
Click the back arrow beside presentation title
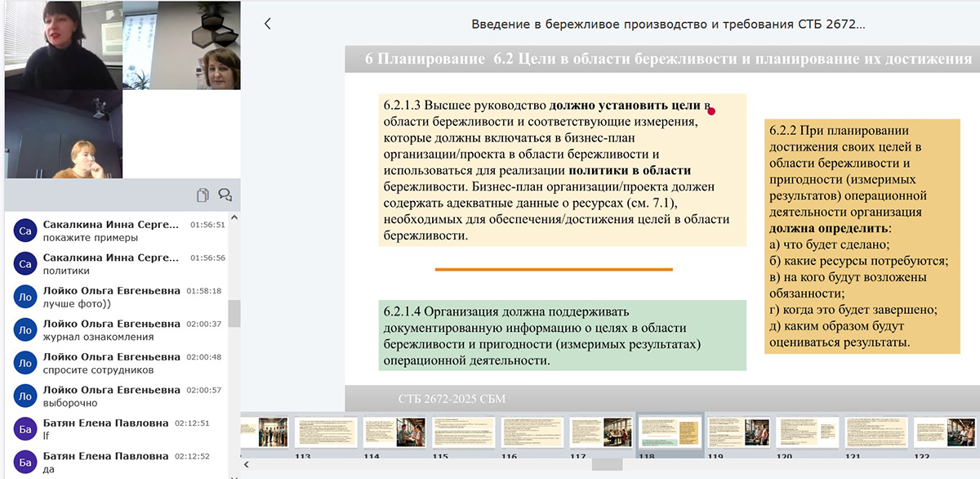coord(267,24)
